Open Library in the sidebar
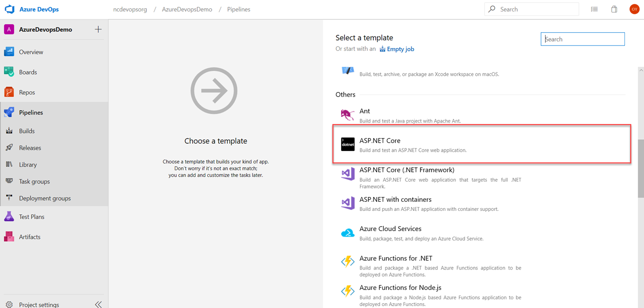The height and width of the screenshot is (308, 644). pos(28,164)
